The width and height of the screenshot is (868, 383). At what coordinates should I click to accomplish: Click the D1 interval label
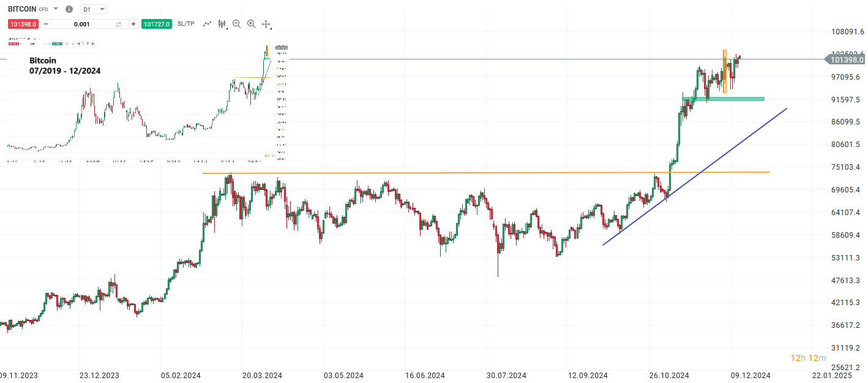coord(86,9)
